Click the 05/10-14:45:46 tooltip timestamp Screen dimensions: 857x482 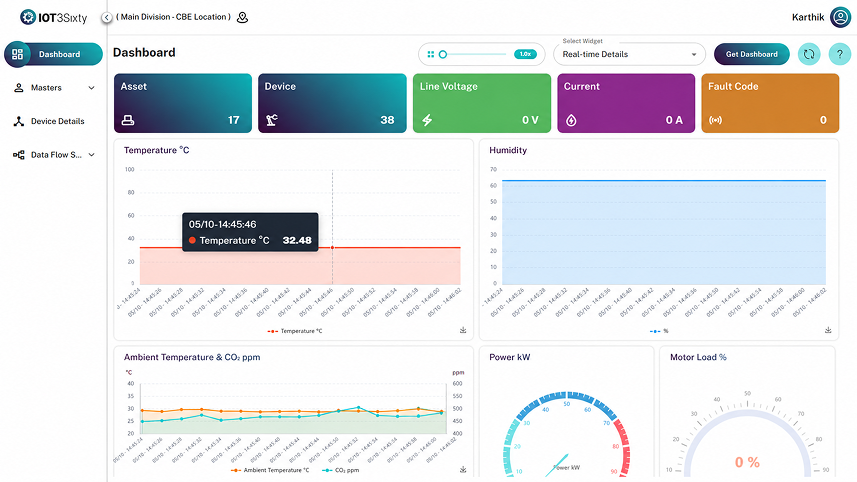click(x=222, y=225)
